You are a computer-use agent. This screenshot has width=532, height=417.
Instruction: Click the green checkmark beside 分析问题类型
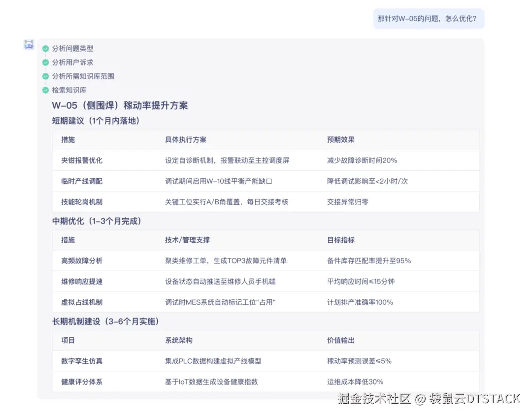[45, 49]
